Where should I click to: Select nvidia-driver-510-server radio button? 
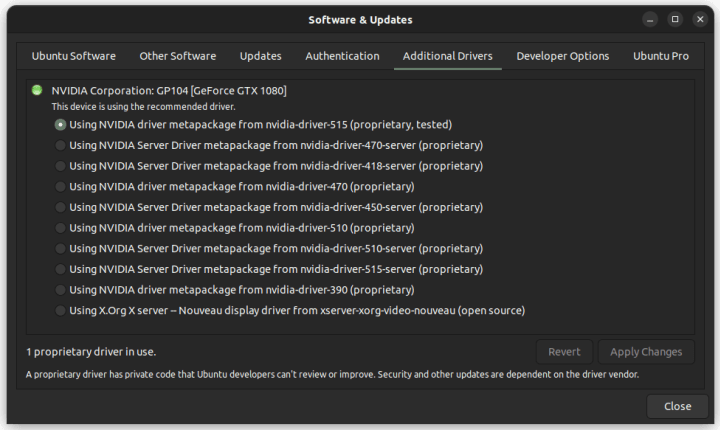point(60,249)
